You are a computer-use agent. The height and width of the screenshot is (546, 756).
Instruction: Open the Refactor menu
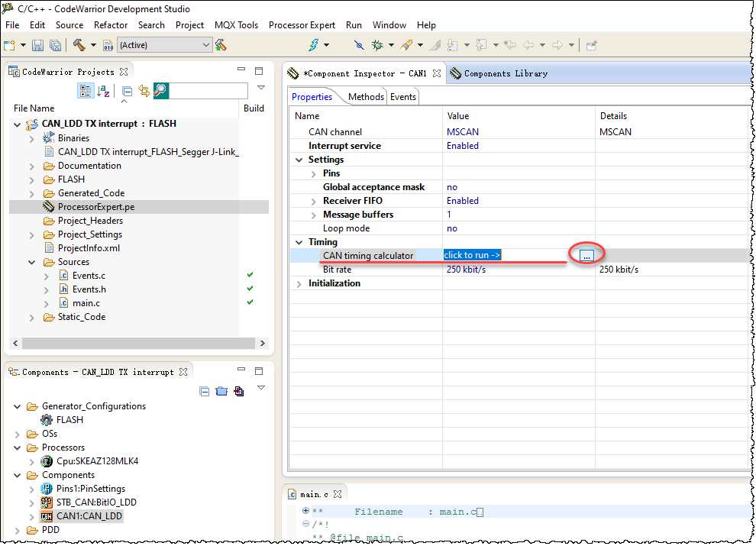point(111,25)
